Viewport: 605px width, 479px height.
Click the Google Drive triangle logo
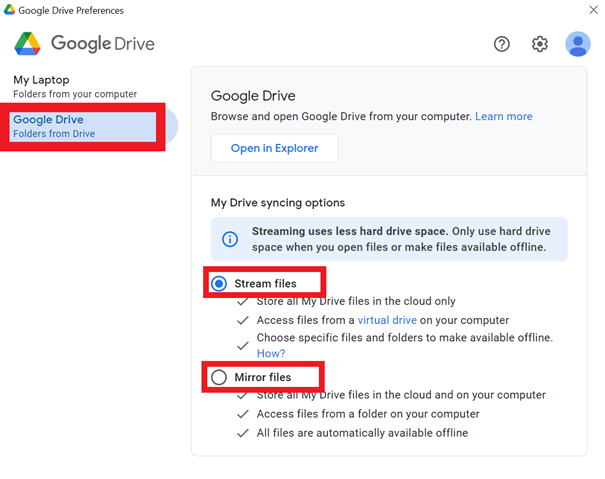(27, 44)
